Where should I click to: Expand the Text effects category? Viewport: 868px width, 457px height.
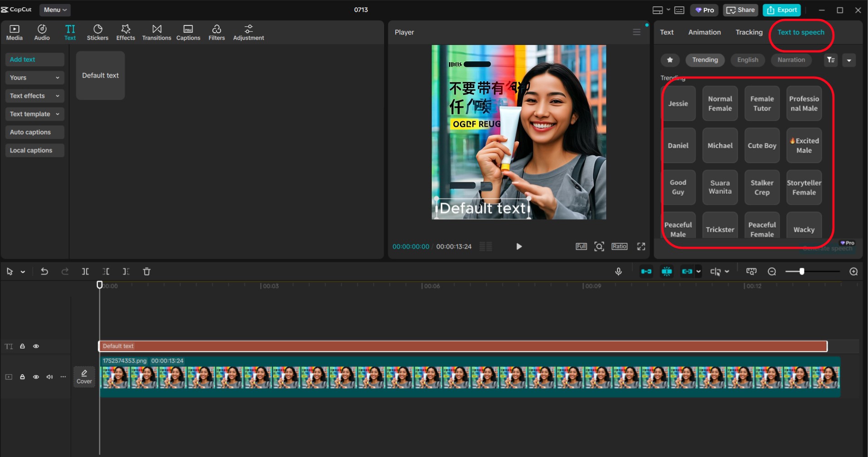(35, 96)
